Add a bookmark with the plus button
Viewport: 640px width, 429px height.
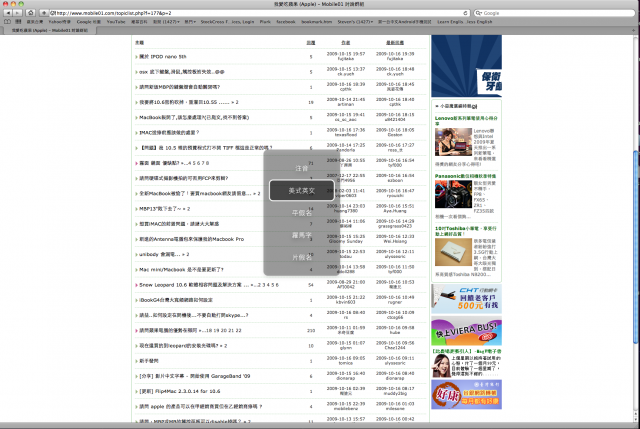(44, 13)
